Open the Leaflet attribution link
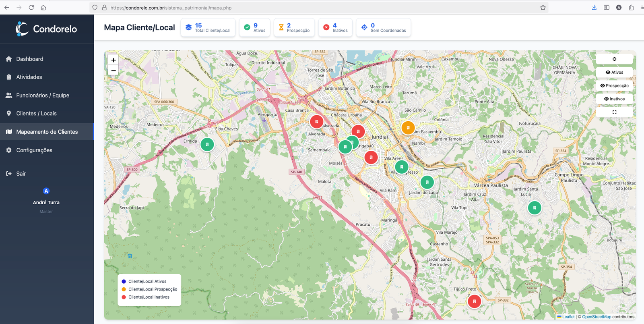 [568, 317]
